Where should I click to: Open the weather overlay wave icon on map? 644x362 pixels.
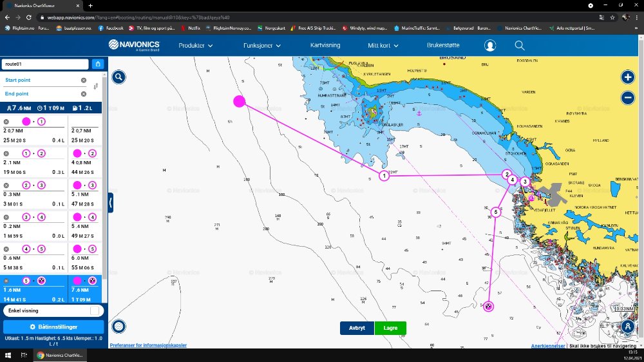coord(118,327)
